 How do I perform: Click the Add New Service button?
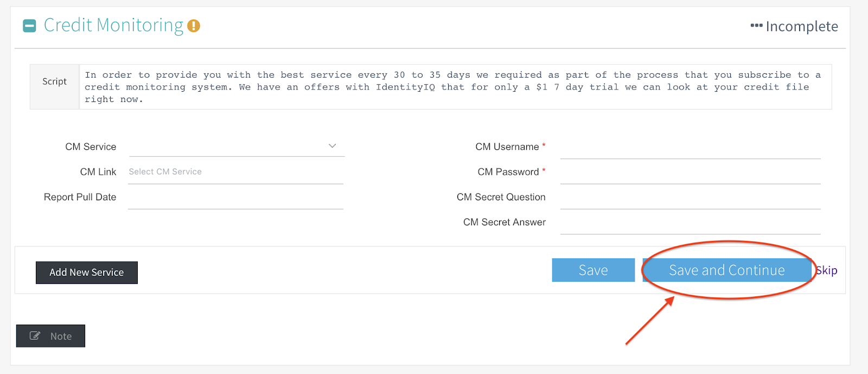click(x=87, y=272)
